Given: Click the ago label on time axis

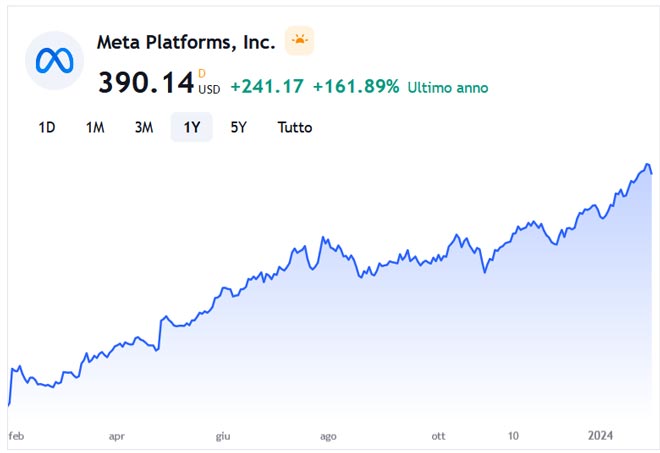Looking at the screenshot, I should point(328,436).
